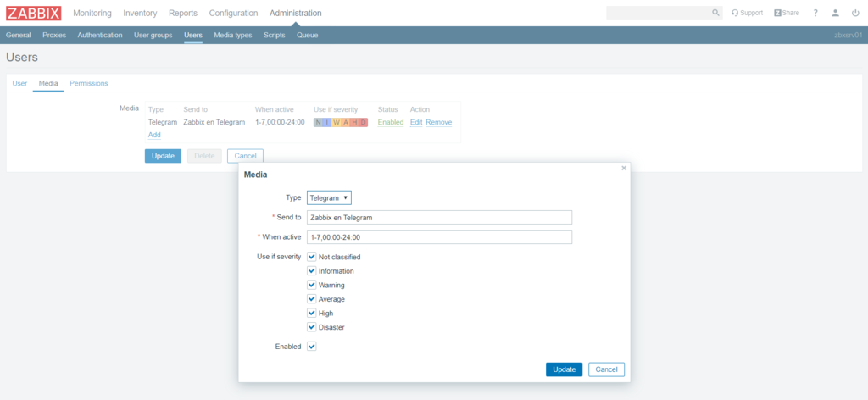
Task: Click the Remove link for Telegram media
Action: (438, 122)
